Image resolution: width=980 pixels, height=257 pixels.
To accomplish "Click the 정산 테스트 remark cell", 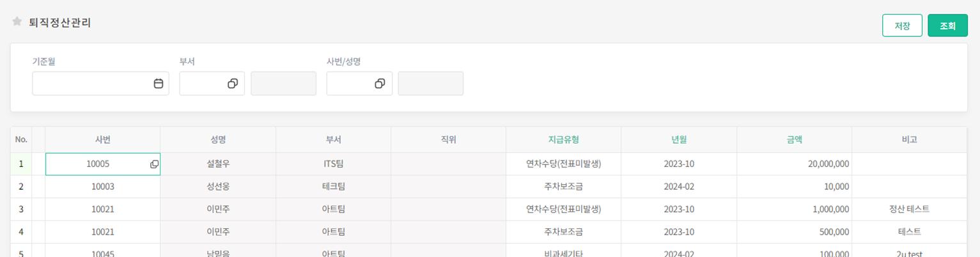I will [908, 209].
